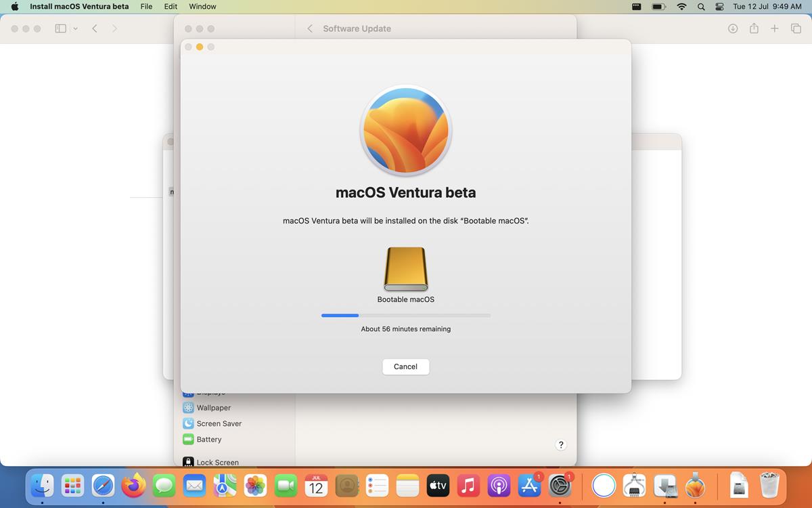Open Messages from the Dock

pyautogui.click(x=164, y=485)
